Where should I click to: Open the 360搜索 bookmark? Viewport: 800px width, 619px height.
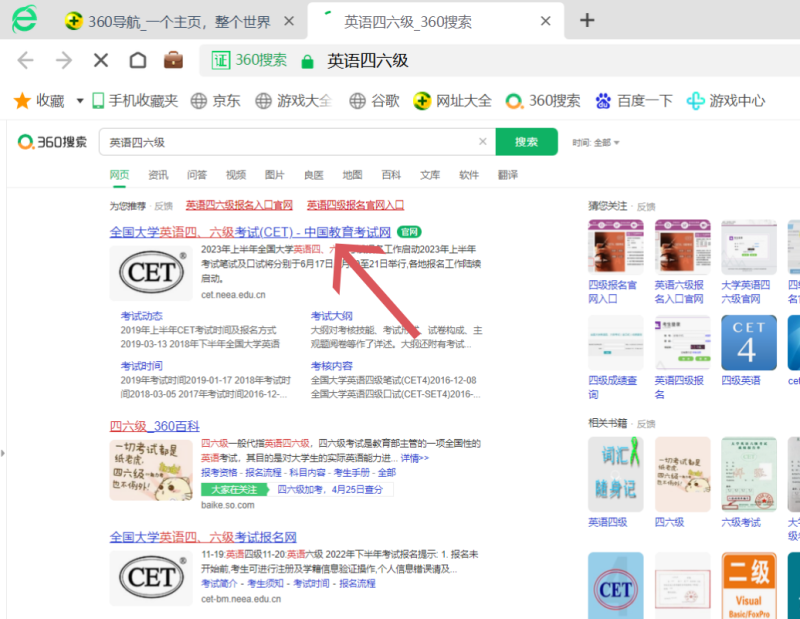pos(543,101)
